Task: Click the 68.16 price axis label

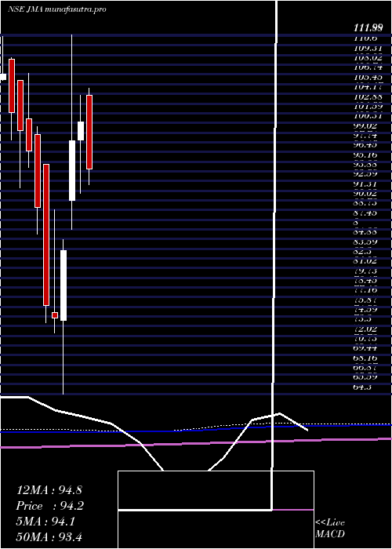Action: tap(367, 358)
